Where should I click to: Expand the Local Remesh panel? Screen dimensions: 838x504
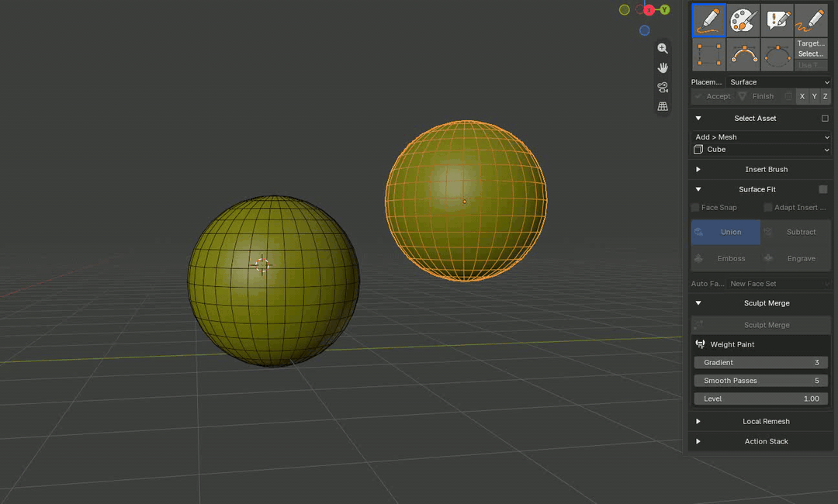[698, 421]
